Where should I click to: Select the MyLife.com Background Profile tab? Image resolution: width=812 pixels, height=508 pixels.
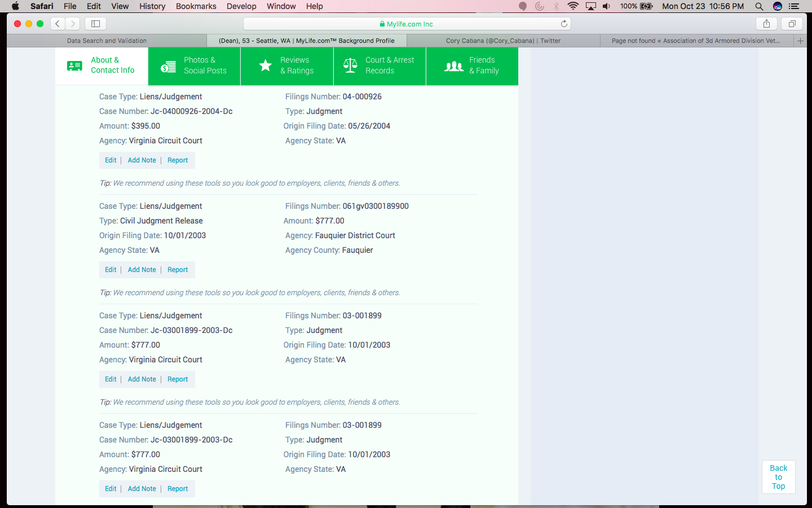307,41
